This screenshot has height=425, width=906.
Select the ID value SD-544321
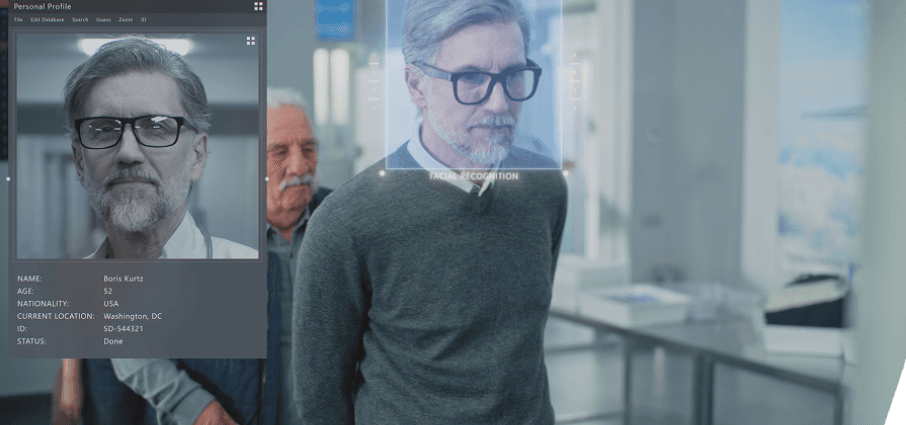[123, 328]
